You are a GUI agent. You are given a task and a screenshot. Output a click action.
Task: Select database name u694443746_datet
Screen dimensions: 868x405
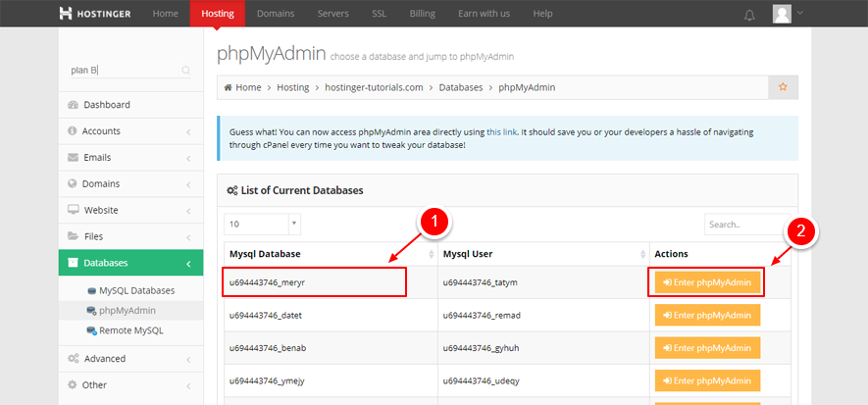pos(266,316)
